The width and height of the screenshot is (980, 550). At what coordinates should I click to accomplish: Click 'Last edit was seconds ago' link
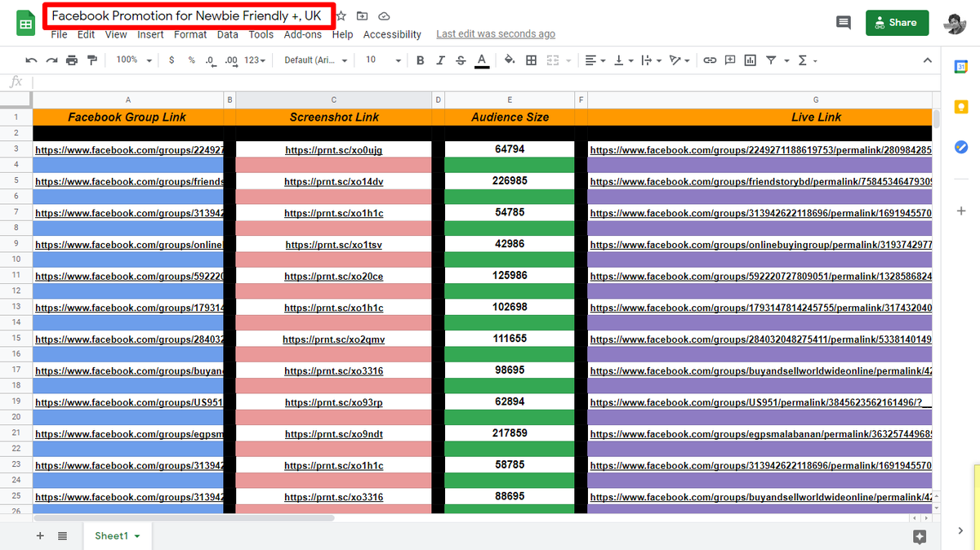tap(496, 34)
